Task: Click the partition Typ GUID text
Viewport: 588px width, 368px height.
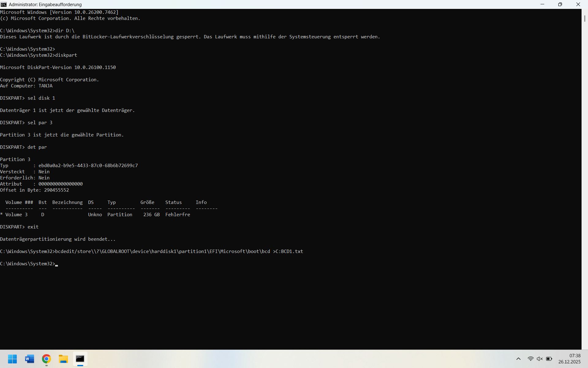Action: click(x=88, y=166)
